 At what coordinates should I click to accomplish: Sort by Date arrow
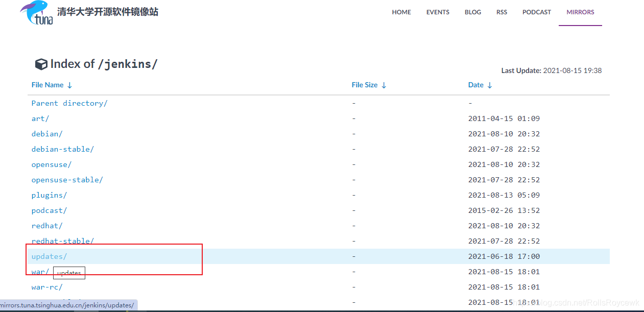(490, 85)
